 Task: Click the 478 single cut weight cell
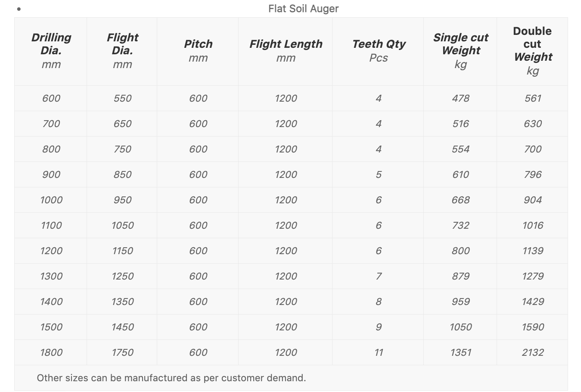tap(460, 98)
